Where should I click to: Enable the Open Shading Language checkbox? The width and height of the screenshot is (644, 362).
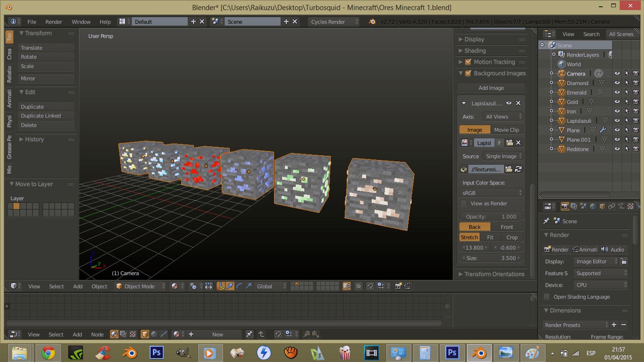point(547,297)
